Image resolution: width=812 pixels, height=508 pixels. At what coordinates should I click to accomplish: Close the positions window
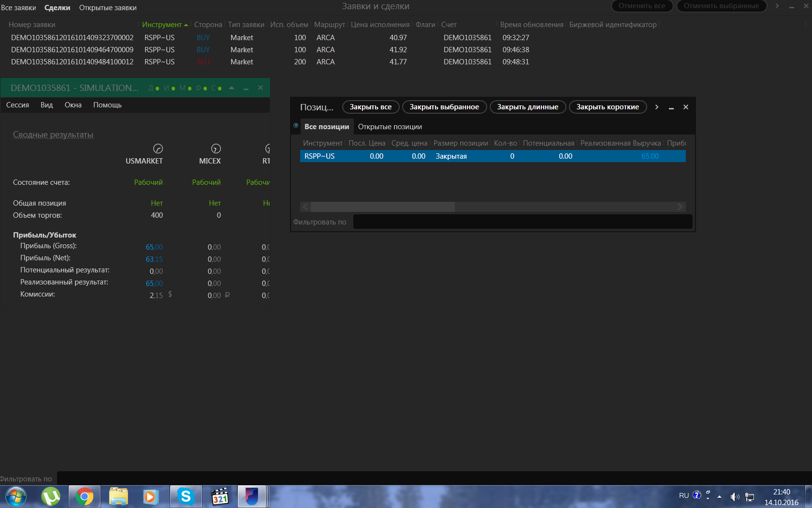[686, 107]
